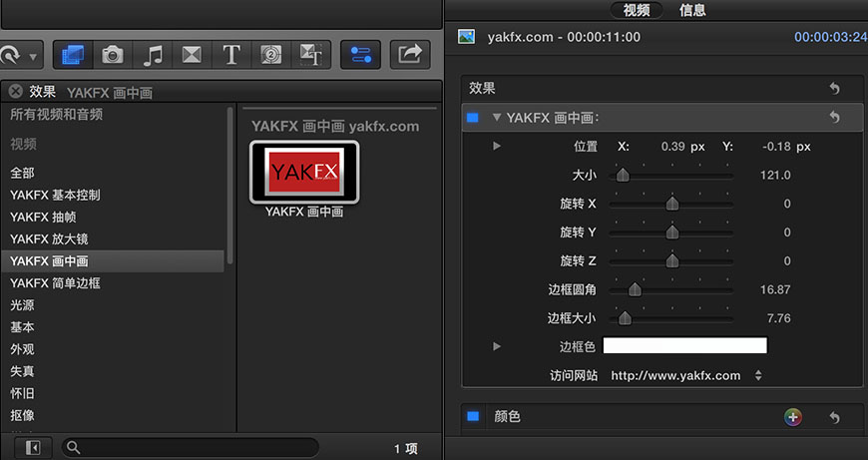Select the 光源 category
The image size is (868, 460).
click(22, 305)
